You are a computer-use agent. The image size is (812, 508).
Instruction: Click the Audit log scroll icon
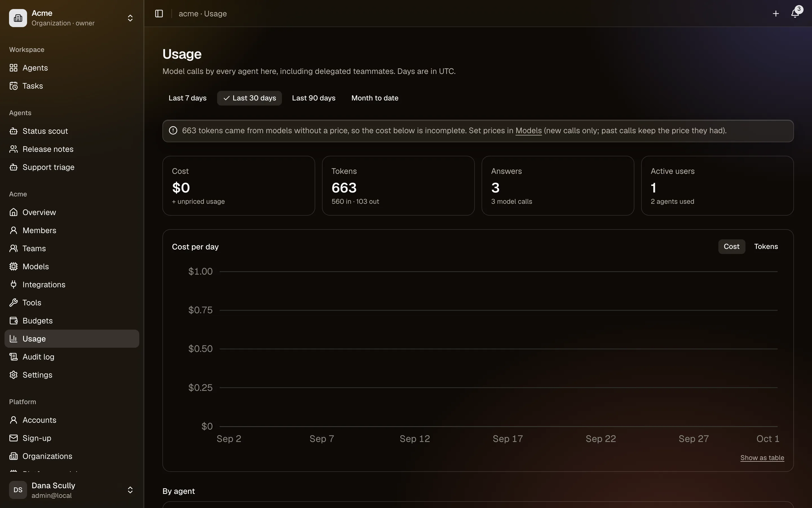14,357
